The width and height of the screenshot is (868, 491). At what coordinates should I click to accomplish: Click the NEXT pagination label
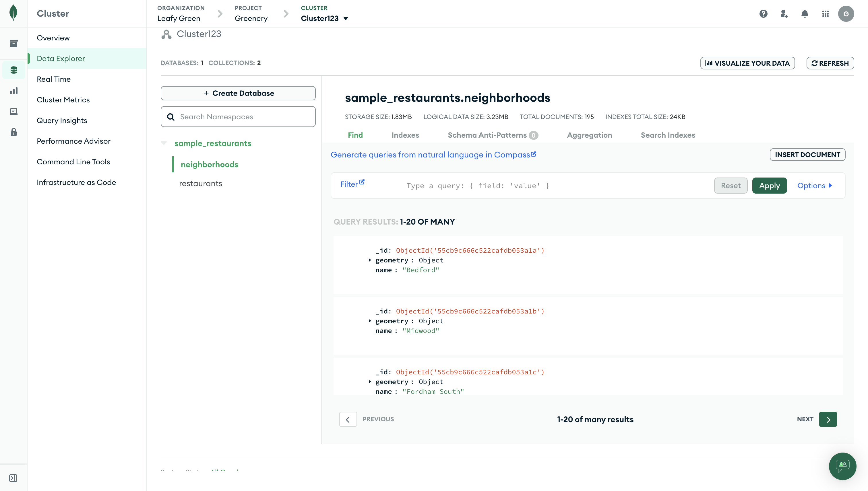[x=805, y=419]
